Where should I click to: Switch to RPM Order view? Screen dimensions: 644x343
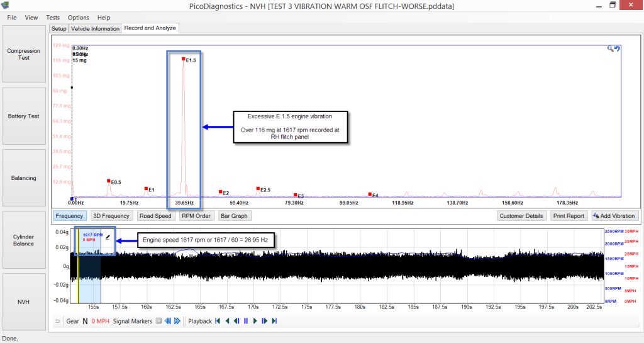[x=196, y=216]
